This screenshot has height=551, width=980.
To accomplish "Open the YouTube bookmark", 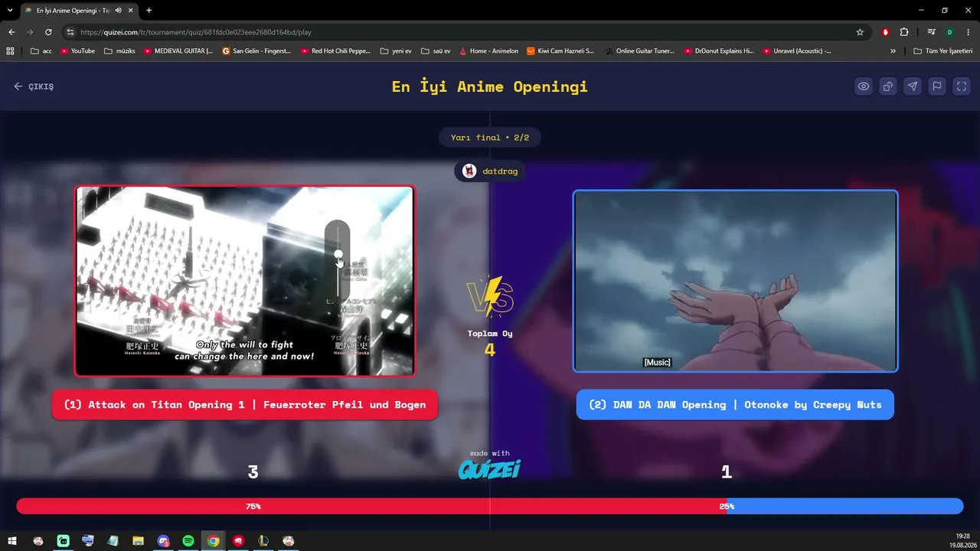I will click(77, 51).
